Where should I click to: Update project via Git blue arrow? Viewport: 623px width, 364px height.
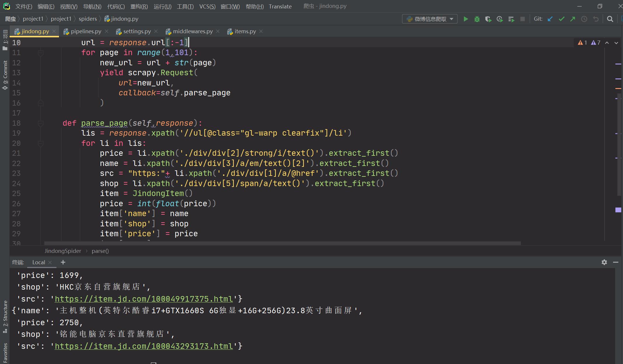tap(550, 19)
